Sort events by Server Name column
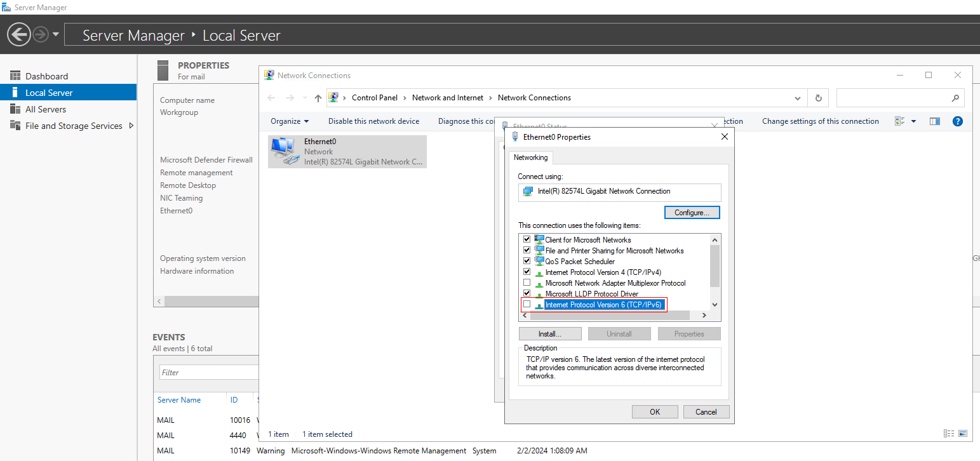Screen dimensions: 980x461 (x=179, y=400)
